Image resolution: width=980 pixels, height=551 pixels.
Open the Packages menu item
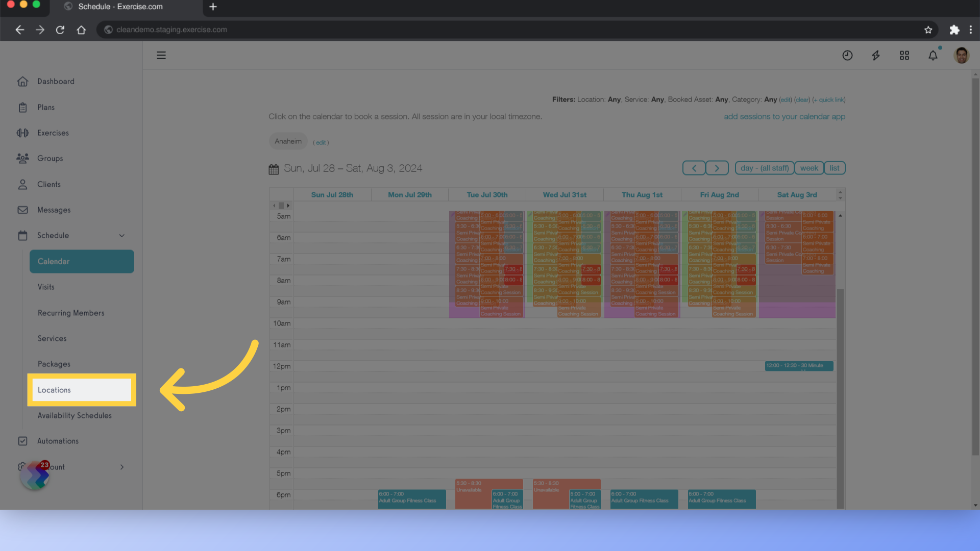click(54, 364)
